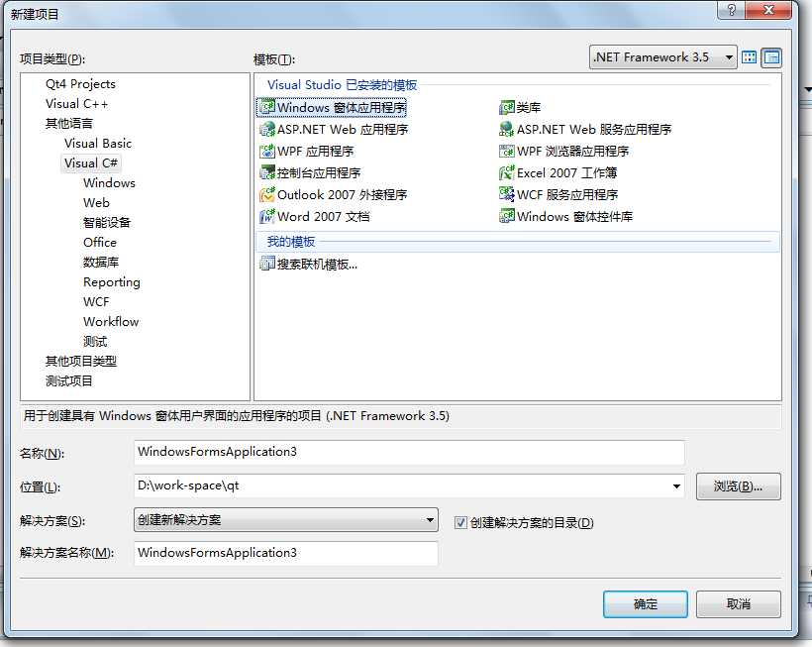The width and height of the screenshot is (812, 647).
Task: Switch templates to large icons view
Action: [750, 57]
